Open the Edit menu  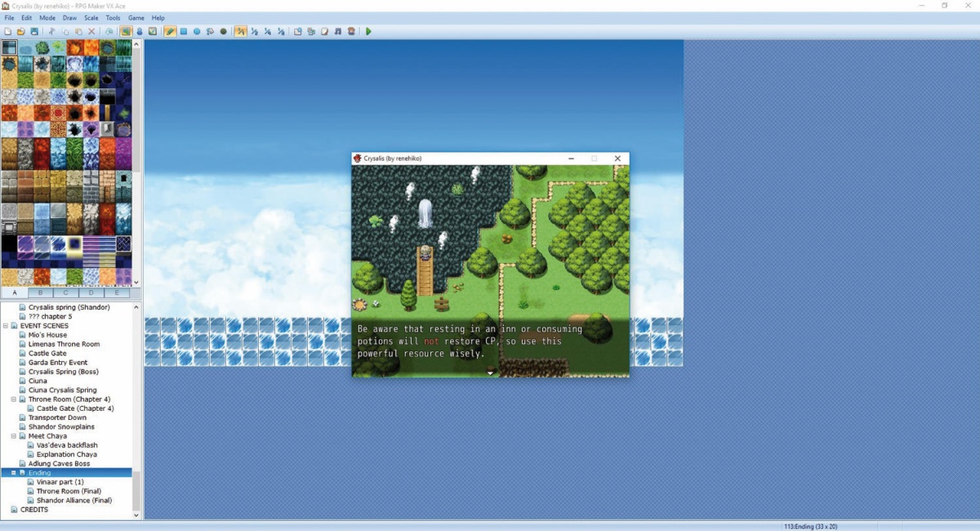click(27, 18)
